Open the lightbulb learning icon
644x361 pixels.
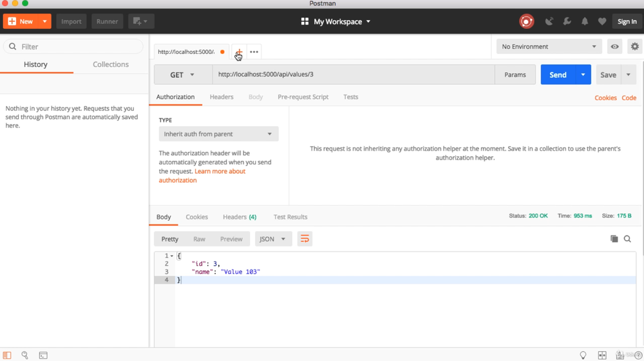[583, 355]
